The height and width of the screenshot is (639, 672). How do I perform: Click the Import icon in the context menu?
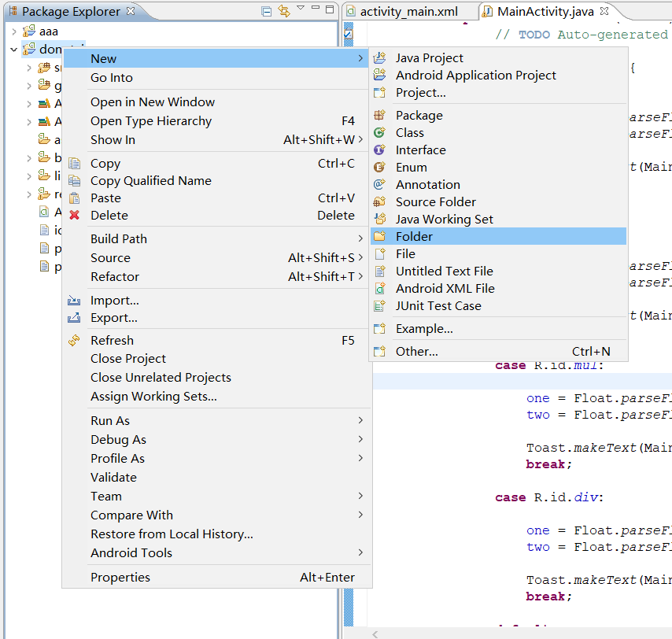point(74,301)
